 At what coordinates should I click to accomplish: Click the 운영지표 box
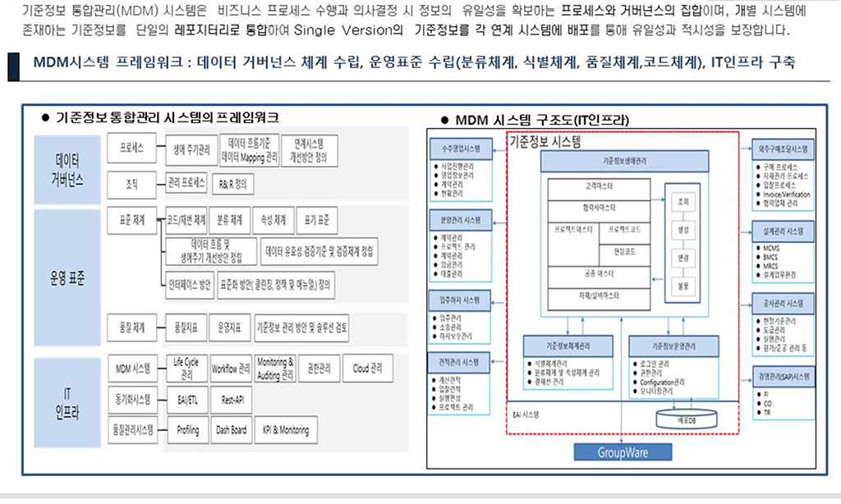(x=230, y=328)
